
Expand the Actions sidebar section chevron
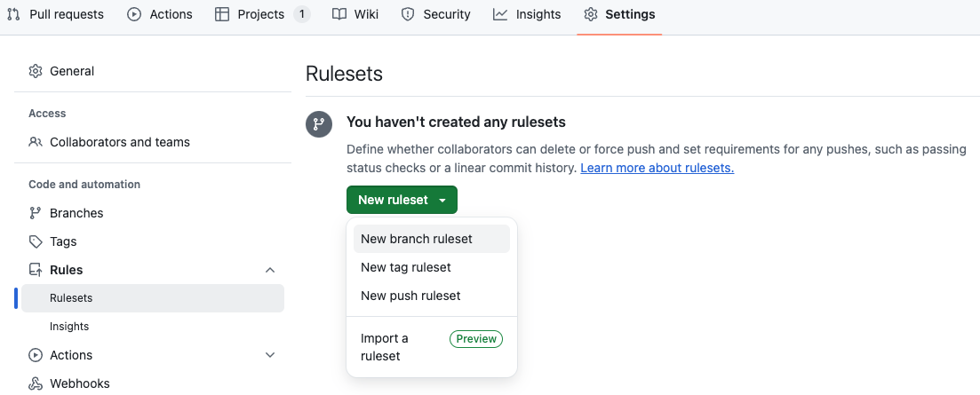pyautogui.click(x=270, y=355)
